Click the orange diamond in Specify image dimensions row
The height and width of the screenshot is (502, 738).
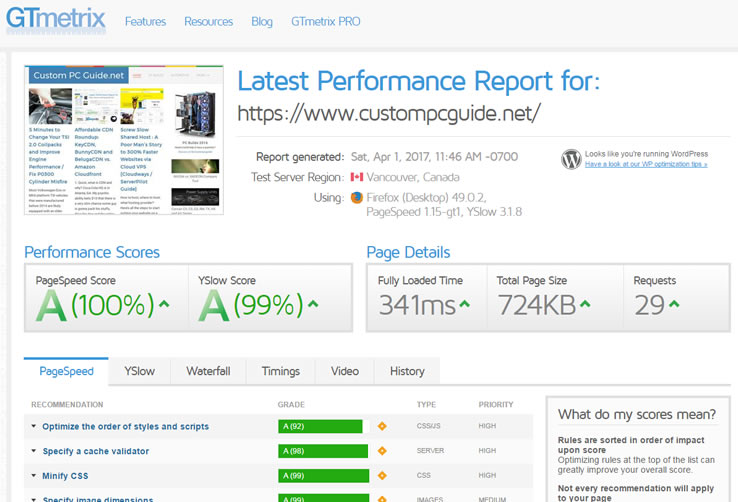382,499
